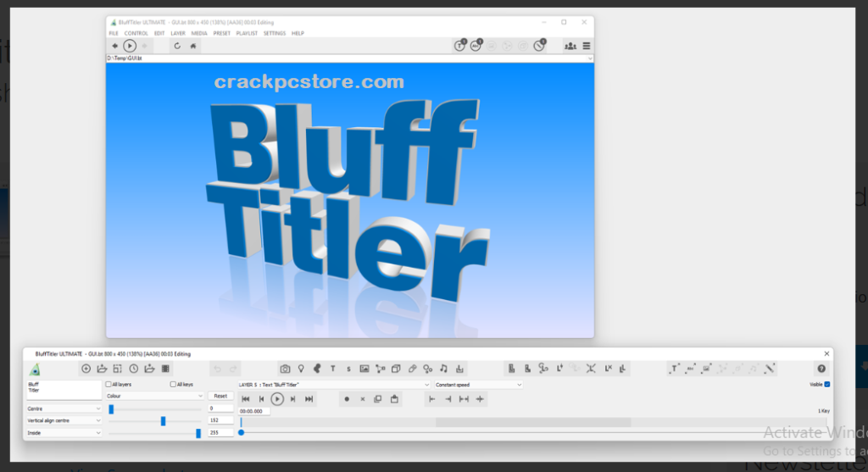Open help with the question mark icon
The image size is (868, 472).
(x=821, y=369)
